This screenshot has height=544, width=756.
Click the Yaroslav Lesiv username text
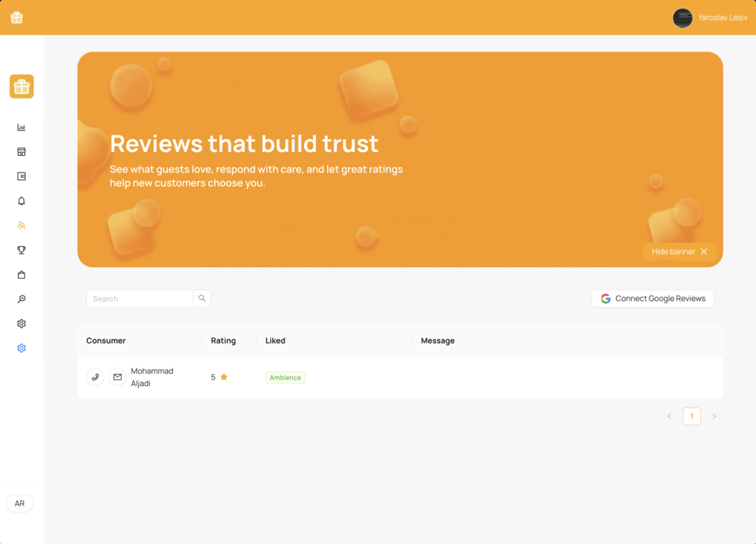[x=722, y=18]
